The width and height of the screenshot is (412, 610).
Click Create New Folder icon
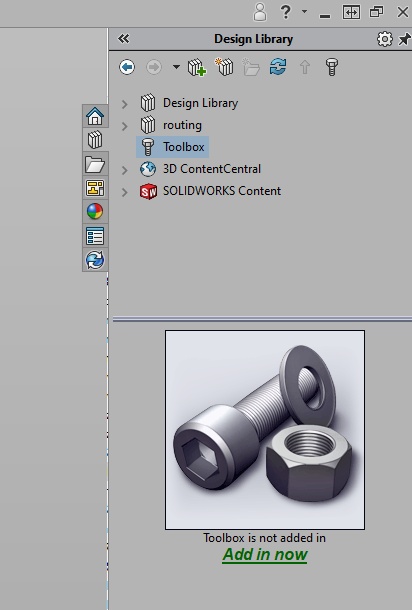click(x=251, y=67)
